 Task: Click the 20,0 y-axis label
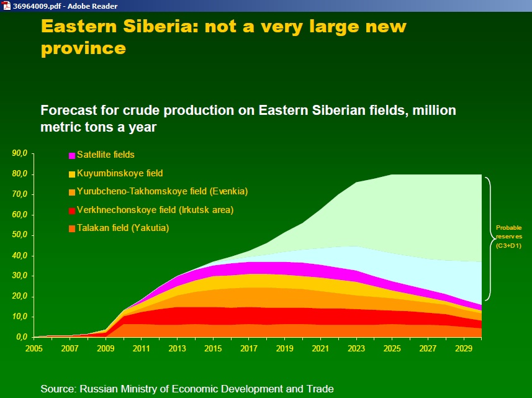(x=20, y=296)
